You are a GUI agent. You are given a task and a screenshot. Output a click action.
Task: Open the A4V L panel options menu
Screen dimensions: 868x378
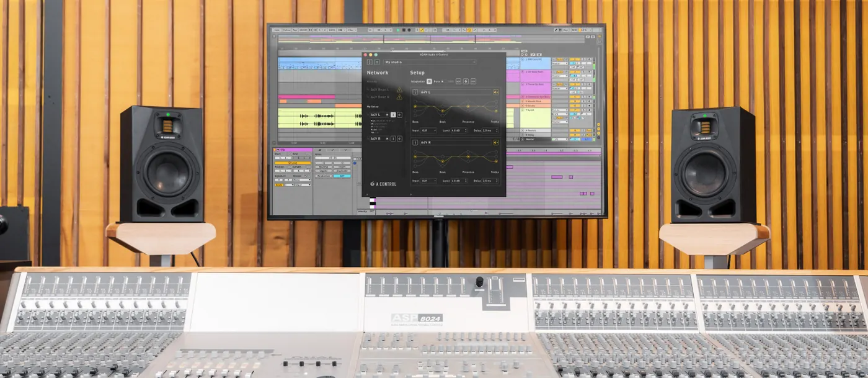(x=415, y=92)
